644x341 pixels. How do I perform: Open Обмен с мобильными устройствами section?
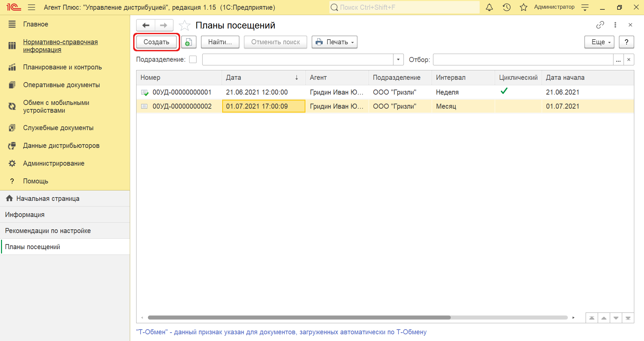(56, 107)
